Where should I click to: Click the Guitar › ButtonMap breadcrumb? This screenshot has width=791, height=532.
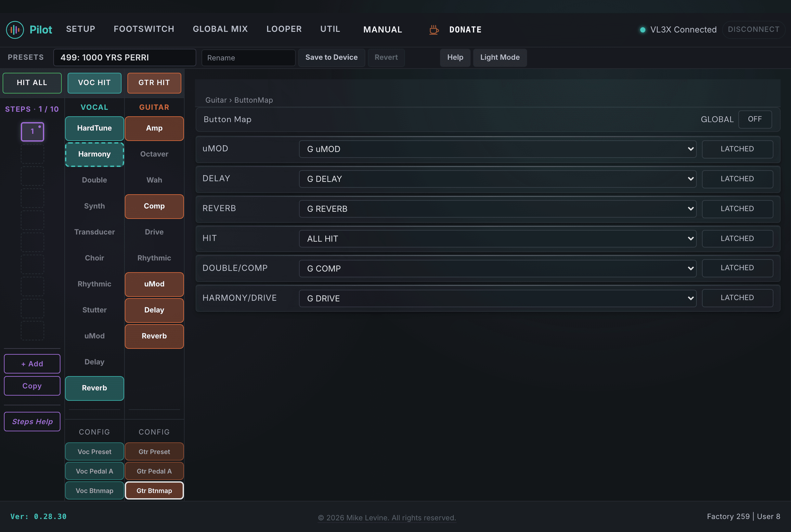(x=239, y=100)
